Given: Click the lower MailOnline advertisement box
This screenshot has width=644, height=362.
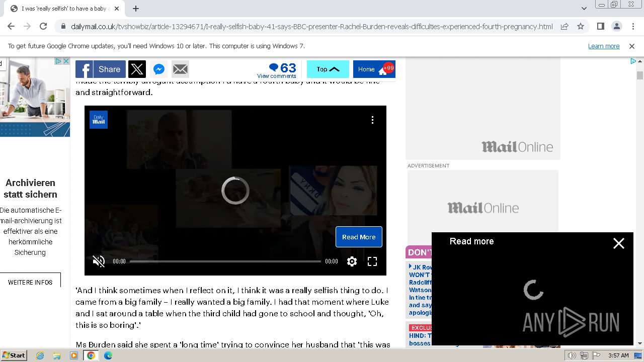Looking at the screenshot, I should click(483, 208).
